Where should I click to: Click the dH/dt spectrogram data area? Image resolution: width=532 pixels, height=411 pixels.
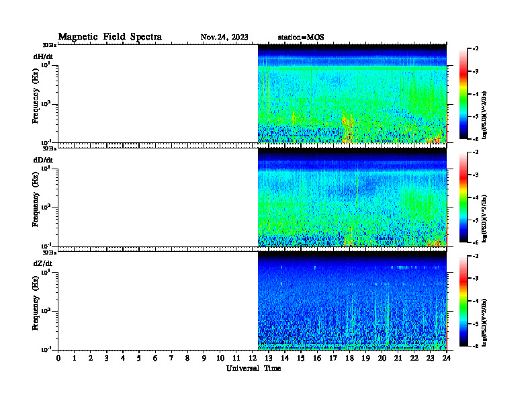tap(352, 93)
